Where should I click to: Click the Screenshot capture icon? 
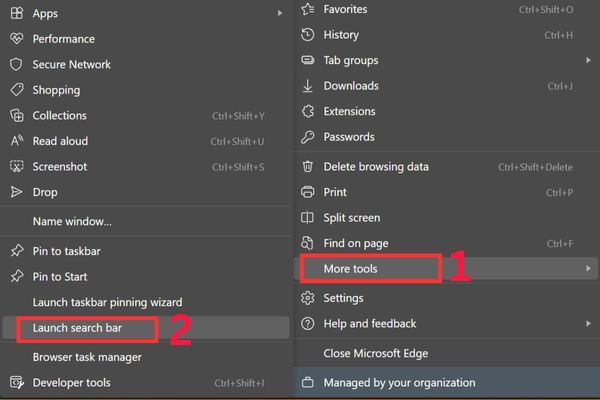[x=16, y=167]
